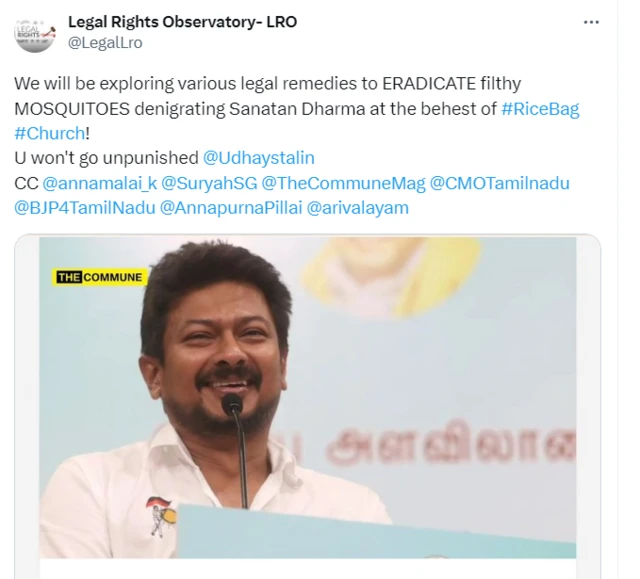Click the @SuryahSG mention

point(209,183)
